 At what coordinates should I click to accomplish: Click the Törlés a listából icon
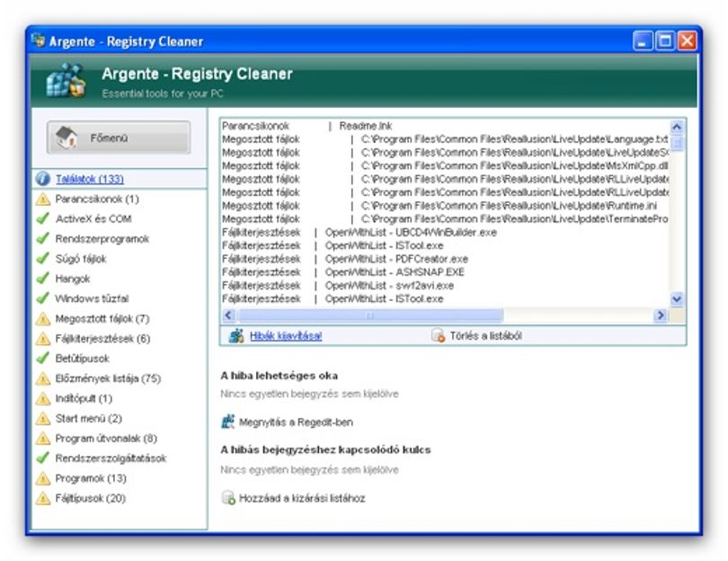pyautogui.click(x=438, y=335)
